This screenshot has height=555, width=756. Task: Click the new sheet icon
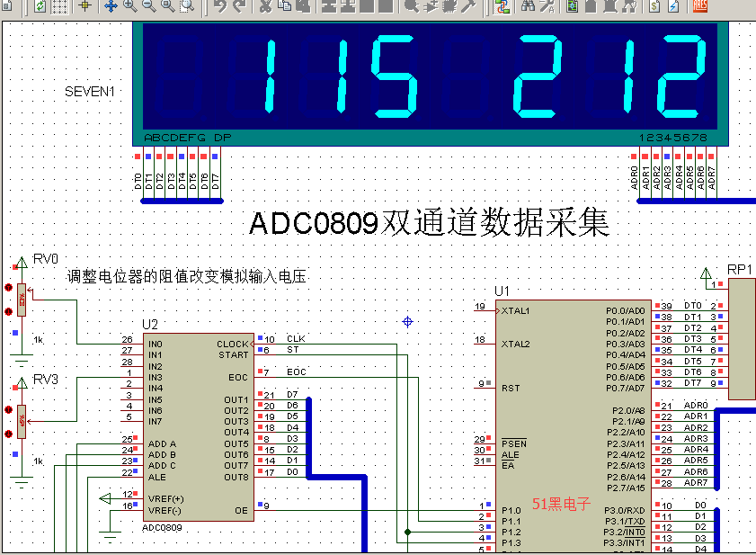(x=591, y=6)
